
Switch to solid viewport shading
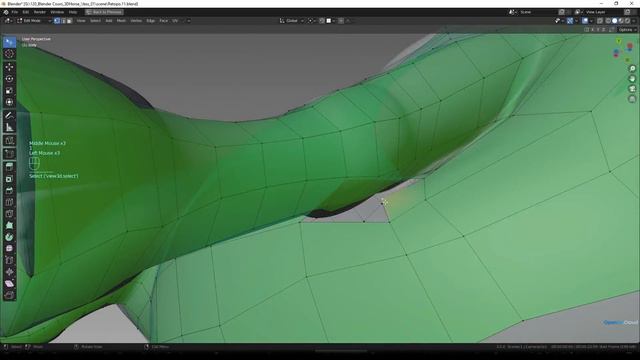615,21
